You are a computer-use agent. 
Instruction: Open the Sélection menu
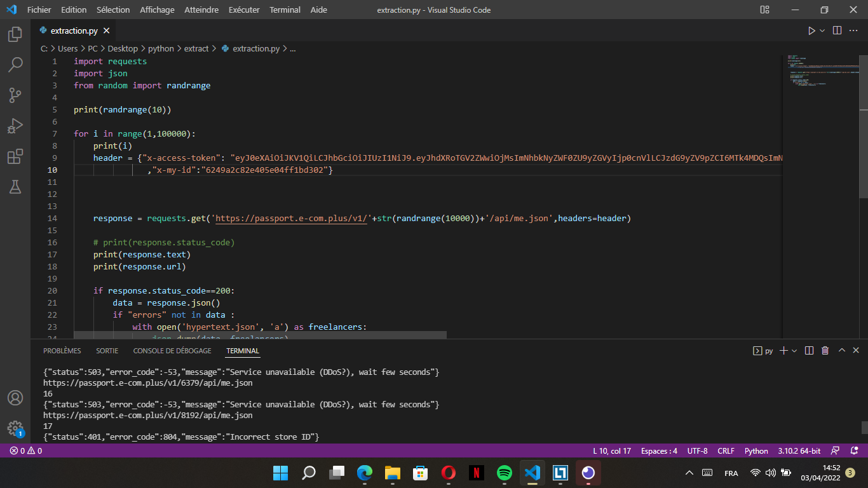click(113, 10)
